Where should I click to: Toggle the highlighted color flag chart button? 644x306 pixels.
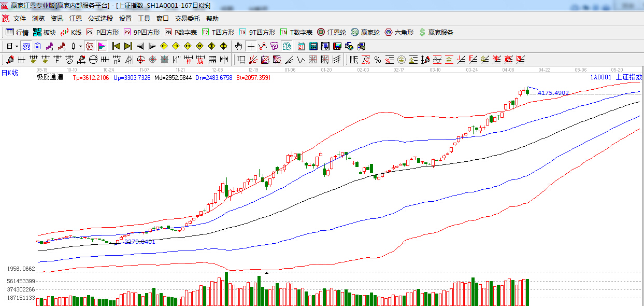point(102,46)
